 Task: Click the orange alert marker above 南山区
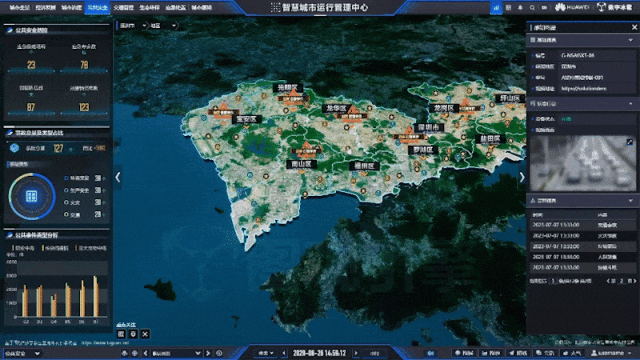tap(307, 149)
